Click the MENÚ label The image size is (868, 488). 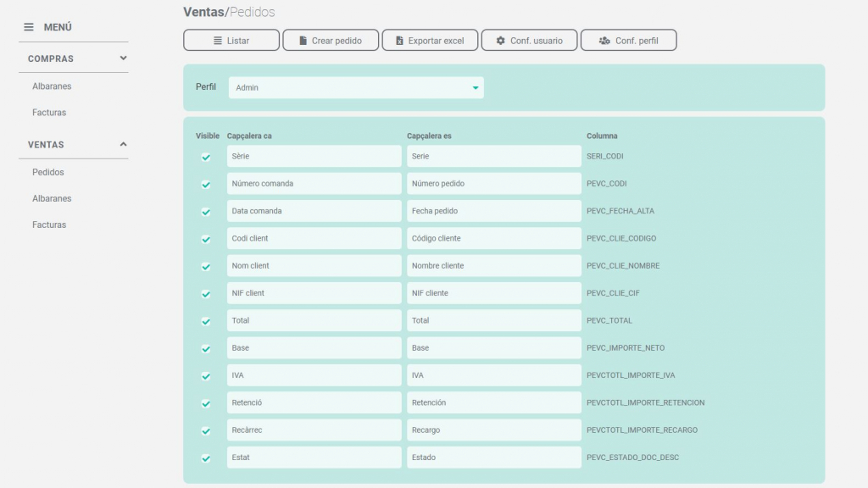pos(58,27)
